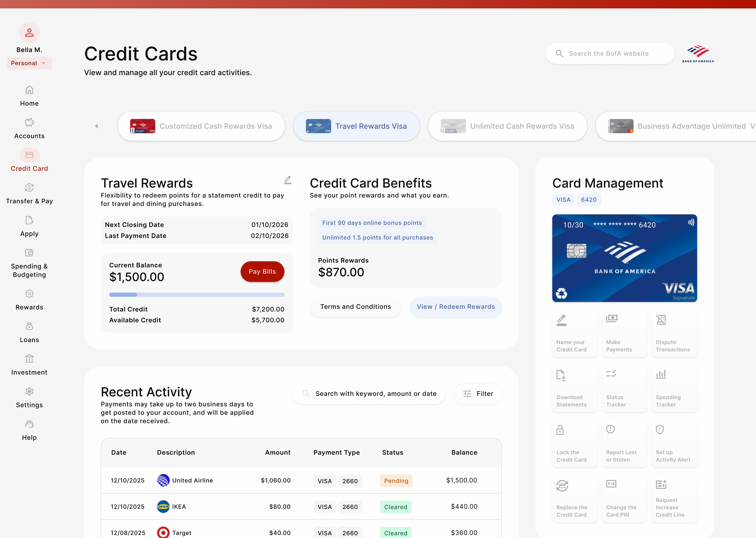This screenshot has width=756, height=538.
Task: Open the Spending Tracker tile
Action: [674, 389]
